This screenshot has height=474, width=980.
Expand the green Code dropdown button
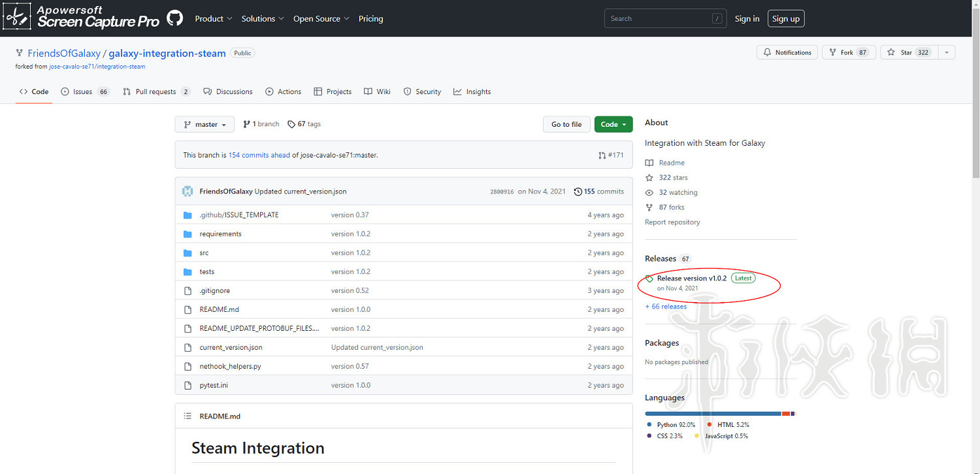(613, 124)
